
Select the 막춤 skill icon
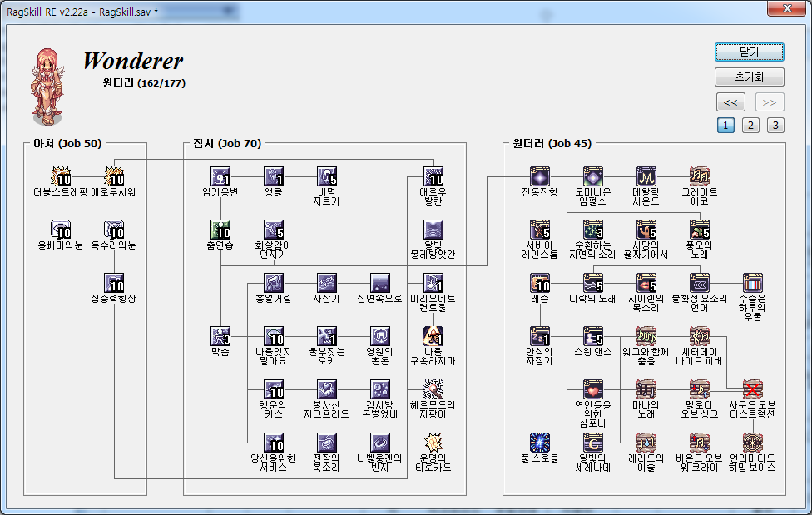220,336
